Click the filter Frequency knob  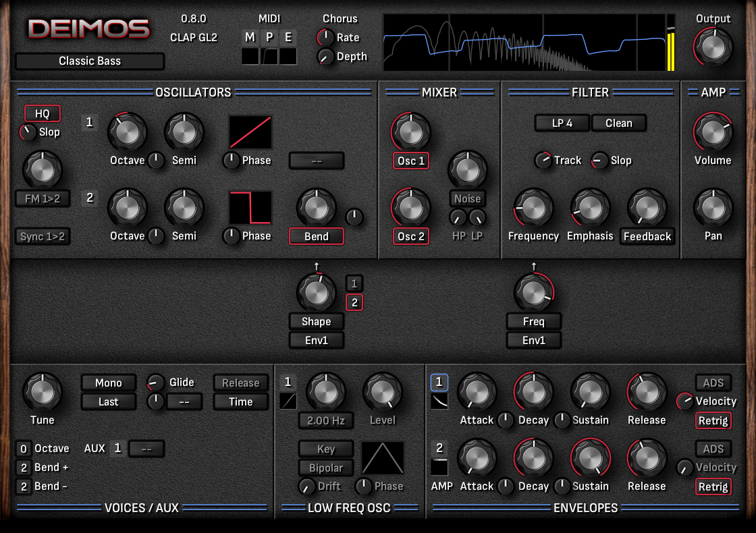pyautogui.click(x=534, y=208)
